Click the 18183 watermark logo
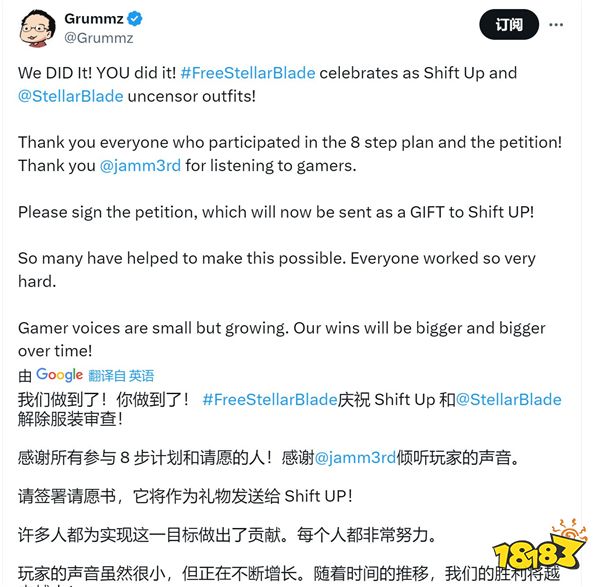This screenshot has width=600, height=587. point(540,548)
